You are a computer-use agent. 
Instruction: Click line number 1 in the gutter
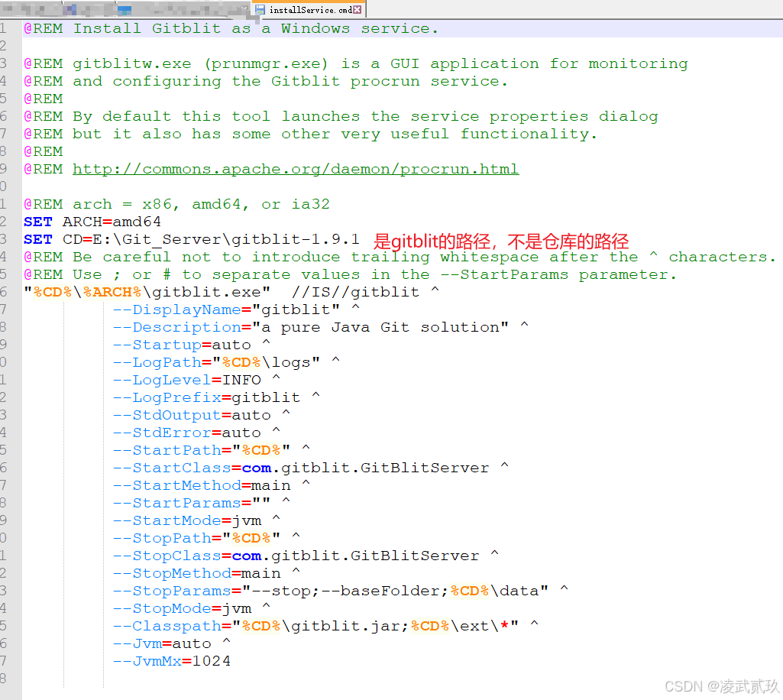[x=5, y=28]
